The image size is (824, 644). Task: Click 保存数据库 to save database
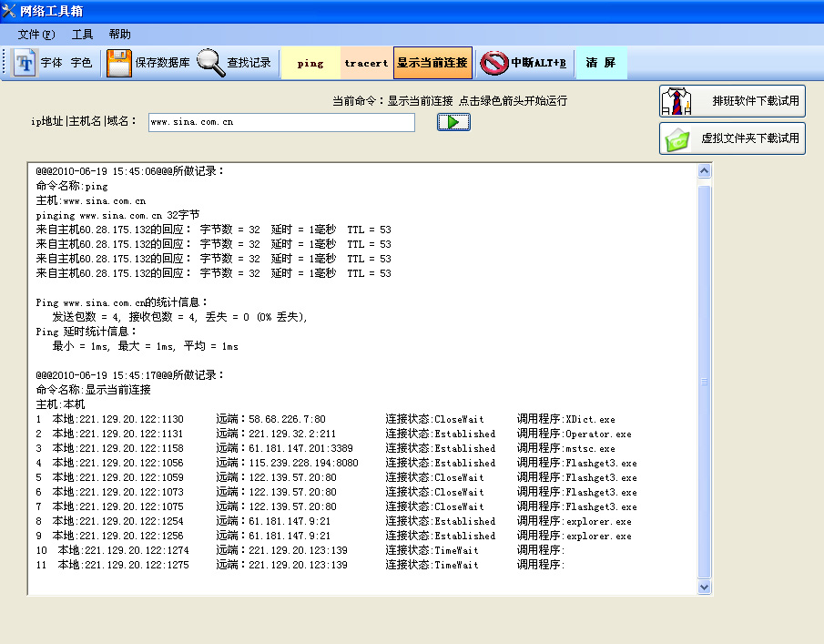pos(162,63)
